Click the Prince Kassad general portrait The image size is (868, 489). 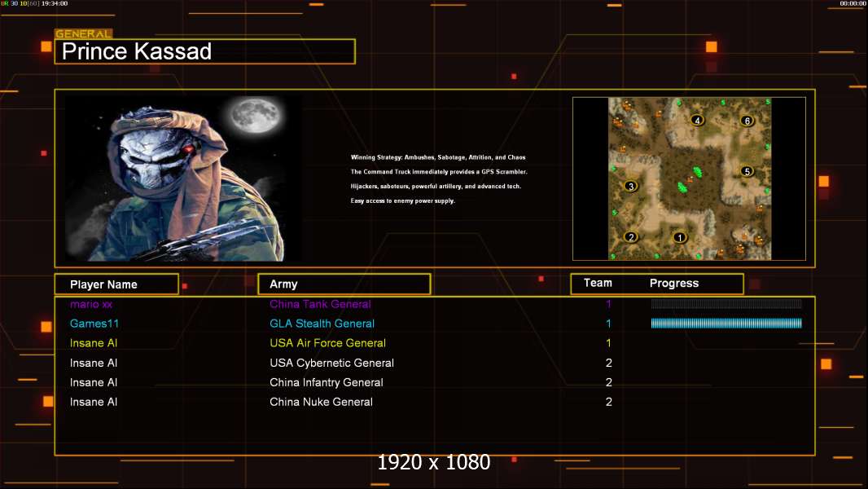184,178
